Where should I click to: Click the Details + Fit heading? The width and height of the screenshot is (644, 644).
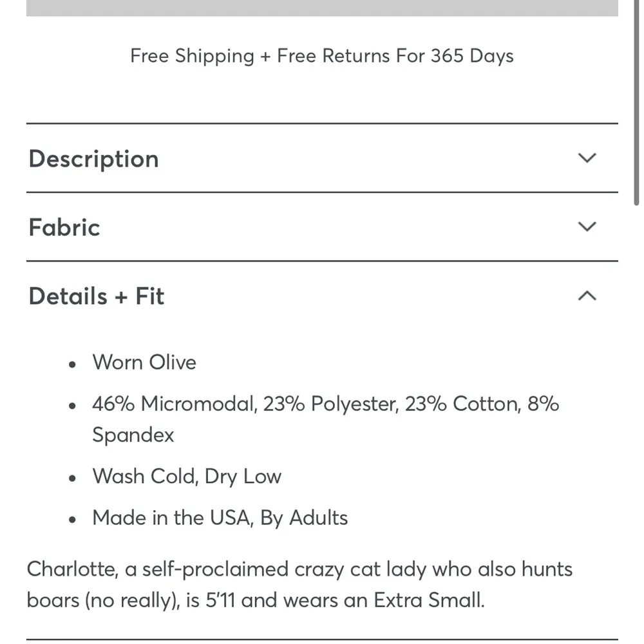[97, 296]
